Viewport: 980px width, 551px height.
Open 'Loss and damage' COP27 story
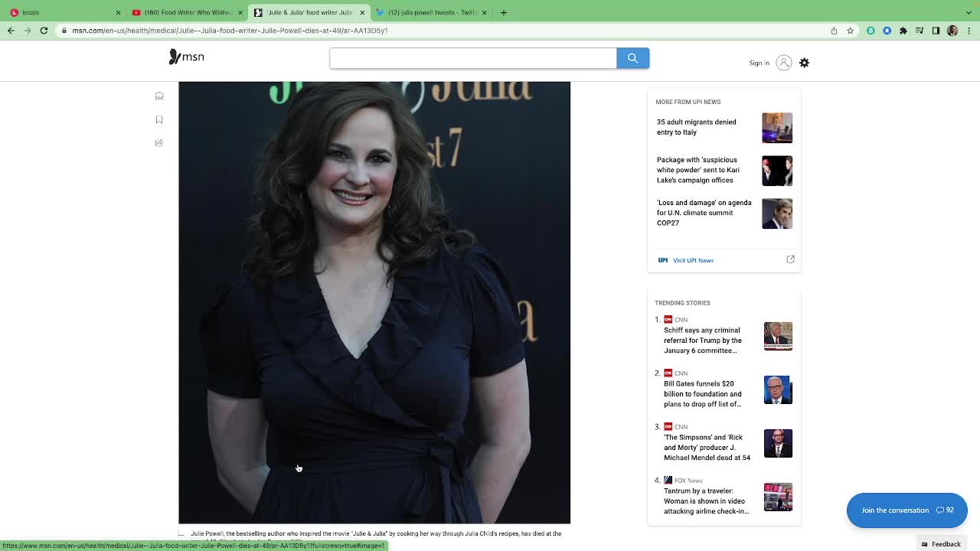[x=704, y=213]
